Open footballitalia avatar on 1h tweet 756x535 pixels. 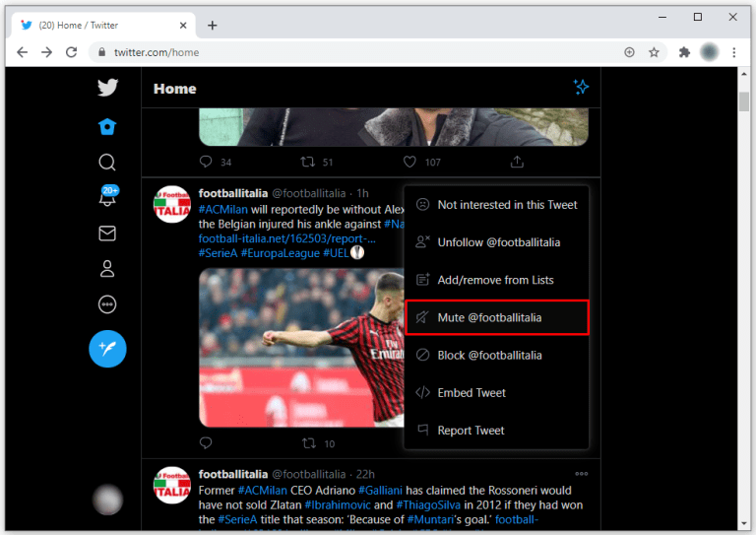click(x=172, y=205)
